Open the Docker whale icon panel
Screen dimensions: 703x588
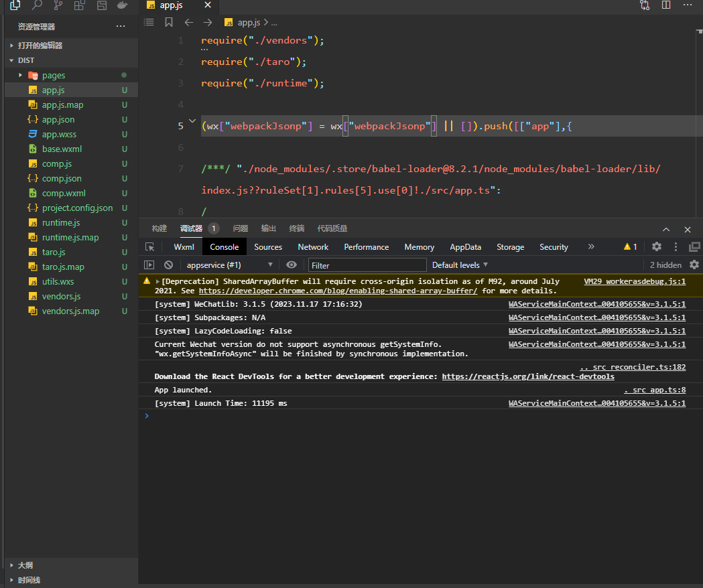click(x=121, y=5)
